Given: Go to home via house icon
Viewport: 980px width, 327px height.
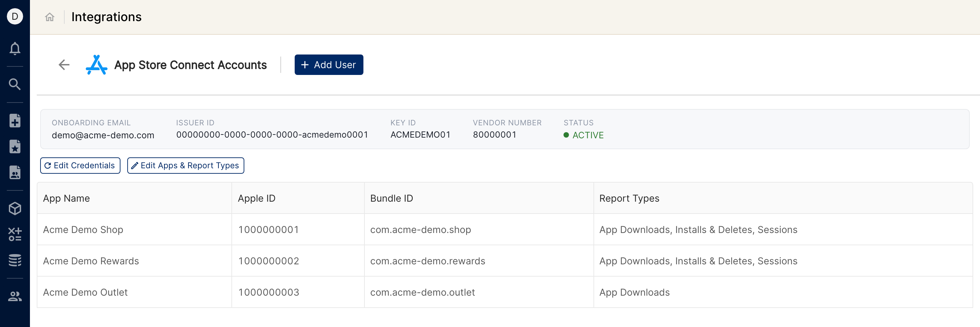Looking at the screenshot, I should click(x=49, y=17).
